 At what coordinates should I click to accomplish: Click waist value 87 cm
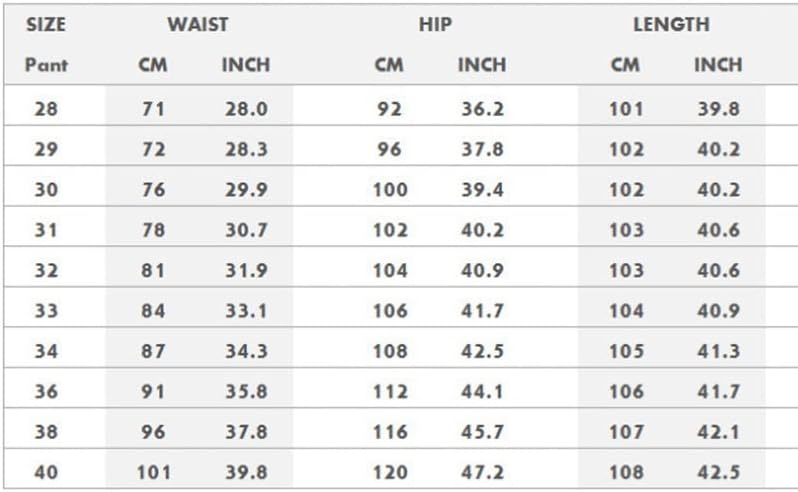click(x=153, y=351)
